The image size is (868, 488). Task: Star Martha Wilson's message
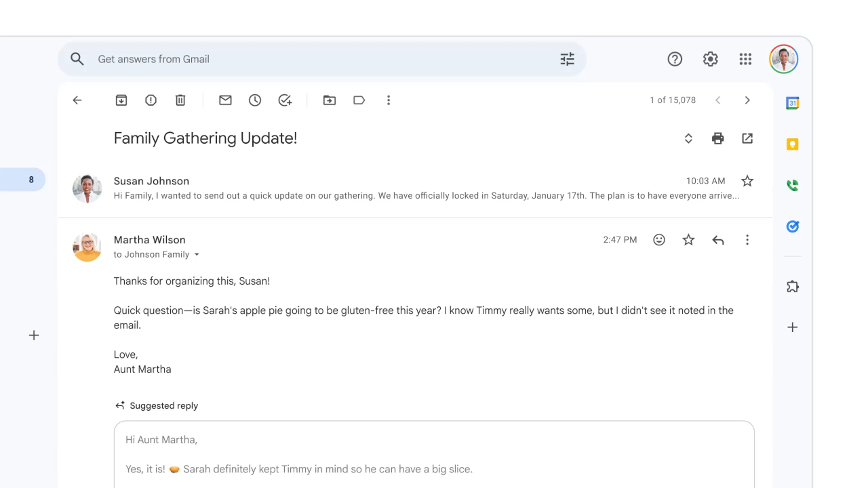click(688, 239)
